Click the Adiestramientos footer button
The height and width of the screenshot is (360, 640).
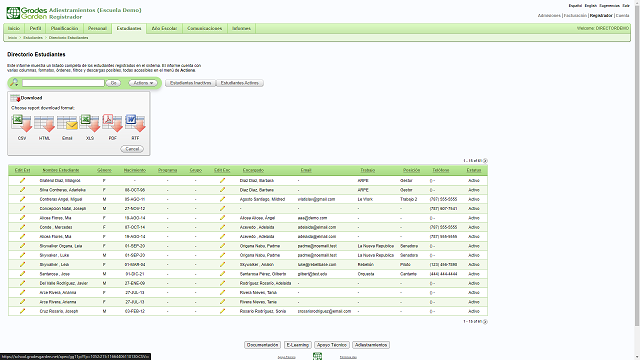[371, 345]
